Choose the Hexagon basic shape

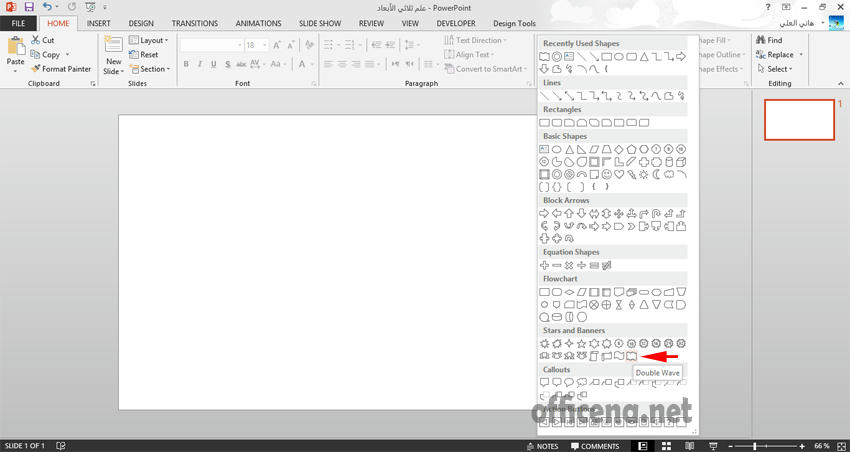[x=644, y=149]
